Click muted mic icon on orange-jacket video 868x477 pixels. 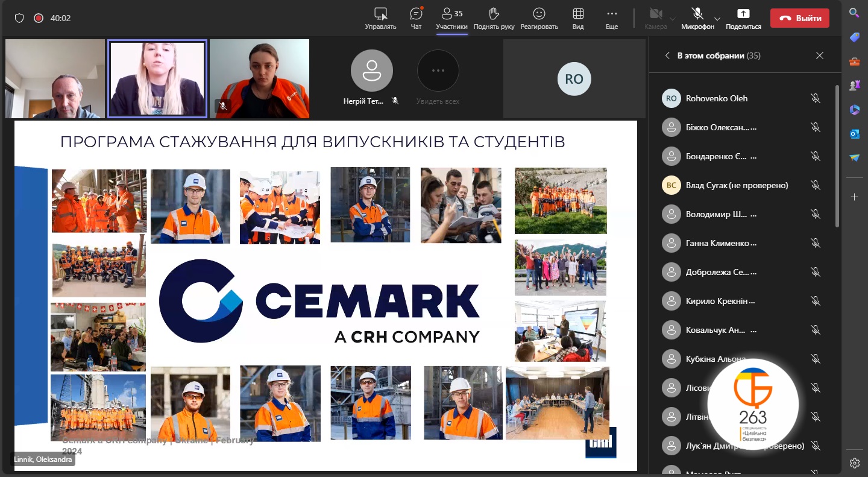click(222, 106)
